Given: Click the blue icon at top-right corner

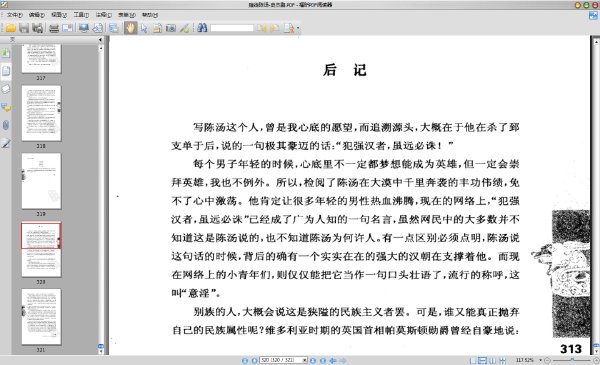Looking at the screenshot, I should coord(593,15).
